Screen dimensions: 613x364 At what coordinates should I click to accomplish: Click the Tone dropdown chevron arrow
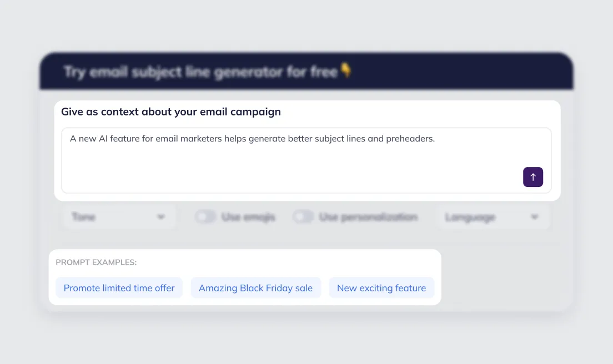click(161, 217)
